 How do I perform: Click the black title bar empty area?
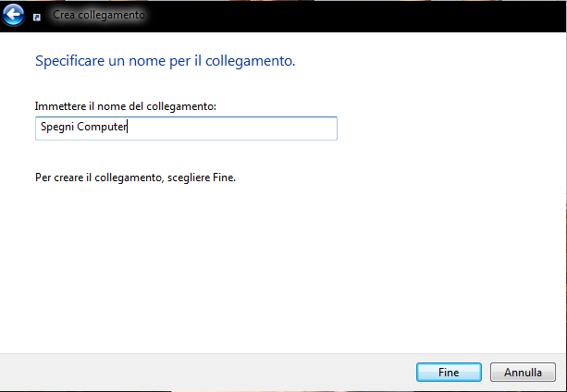(x=354, y=17)
